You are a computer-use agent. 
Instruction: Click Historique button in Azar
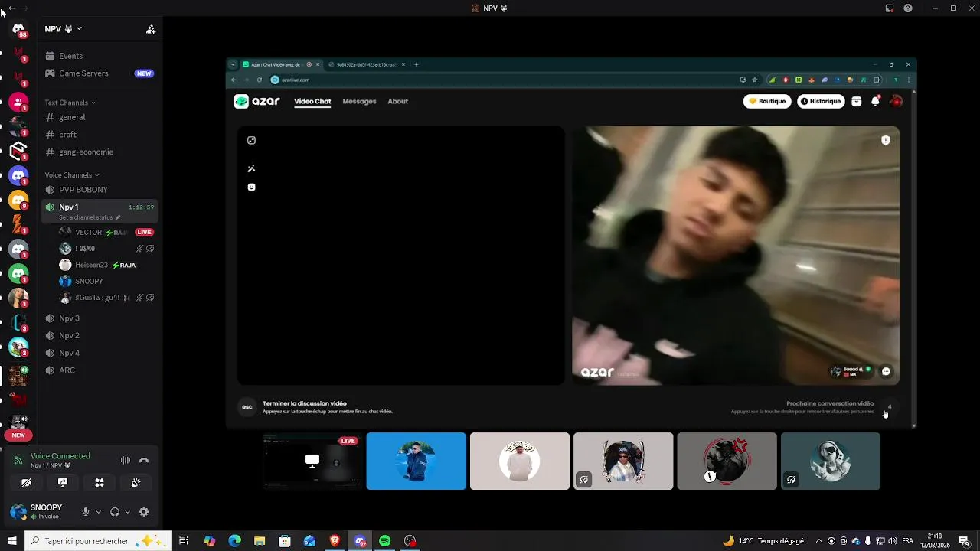[821, 101]
